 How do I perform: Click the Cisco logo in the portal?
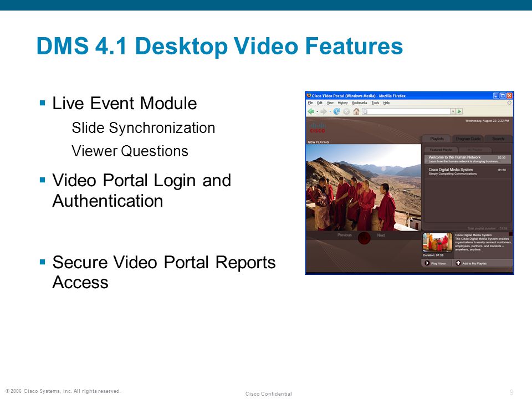318,128
